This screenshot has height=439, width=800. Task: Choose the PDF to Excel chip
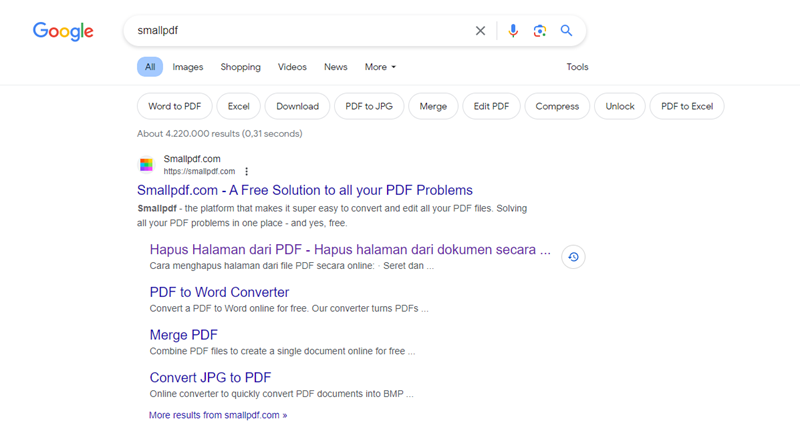[687, 106]
